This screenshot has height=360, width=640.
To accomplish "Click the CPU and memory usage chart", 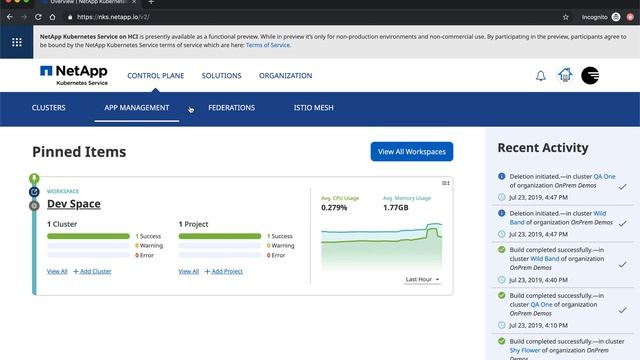I will pyautogui.click(x=382, y=247).
